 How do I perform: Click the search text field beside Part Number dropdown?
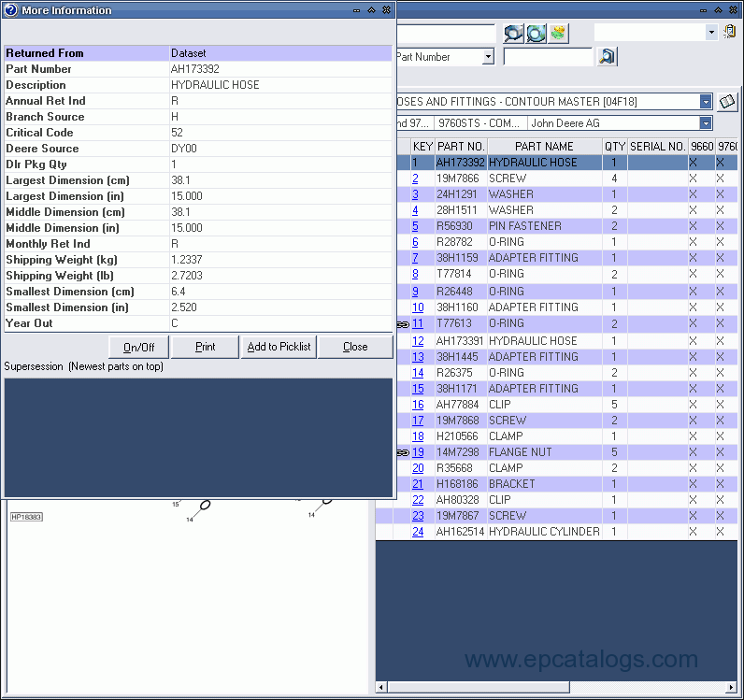coord(548,57)
